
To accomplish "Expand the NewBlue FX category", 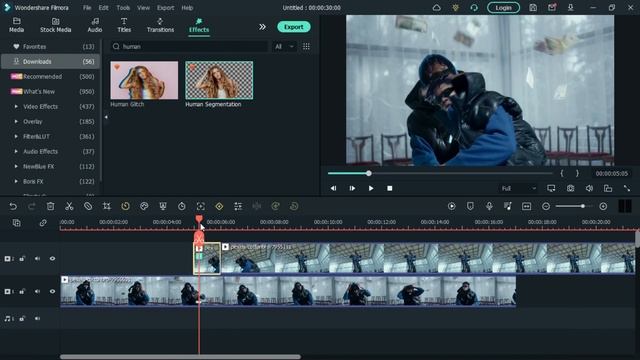I will tap(16, 167).
